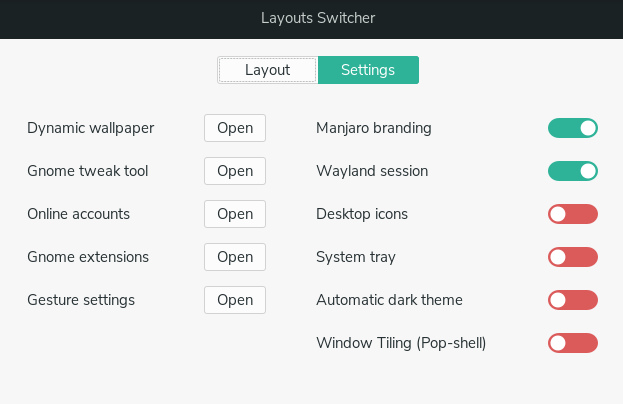Turn off the Wayland session switch
Image resolution: width=623 pixels, height=404 pixels.
(573, 171)
